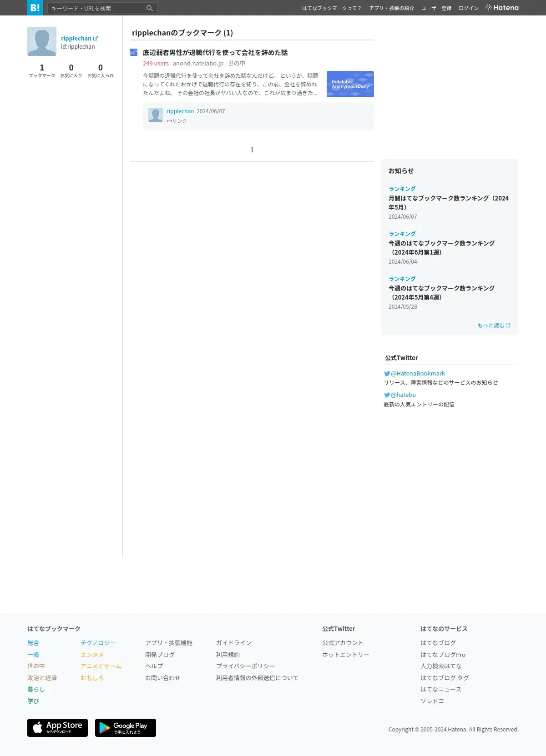This screenshot has width=546, height=756.
Task: Open the Hatelabo AnonymousDiary thumbnail
Action: [x=350, y=84]
